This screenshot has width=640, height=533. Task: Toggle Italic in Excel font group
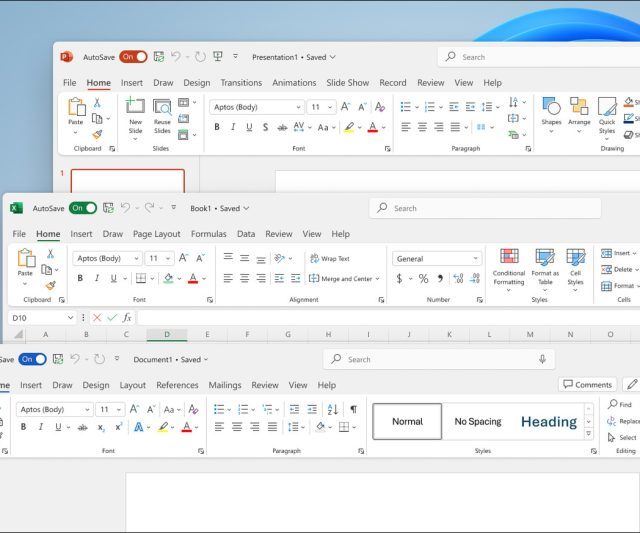pyautogui.click(x=97, y=278)
